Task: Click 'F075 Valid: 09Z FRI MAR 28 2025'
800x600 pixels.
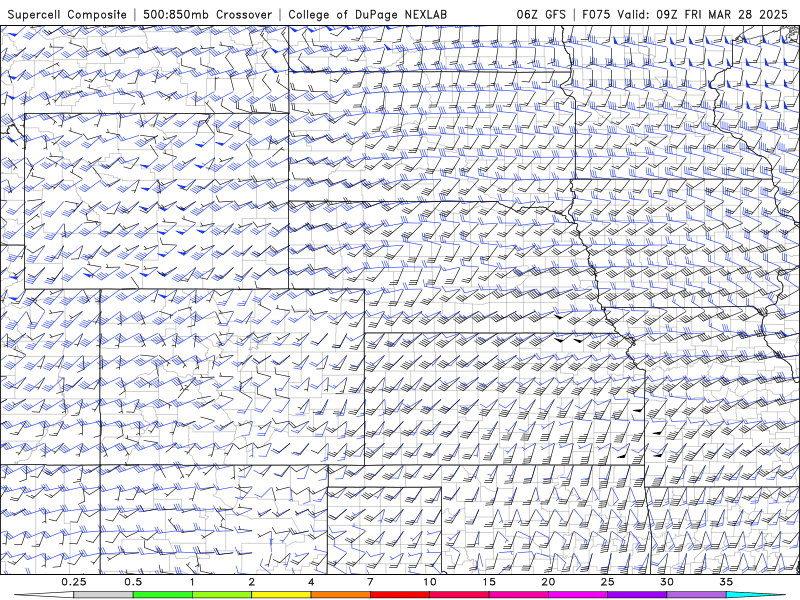Action: [685, 14]
